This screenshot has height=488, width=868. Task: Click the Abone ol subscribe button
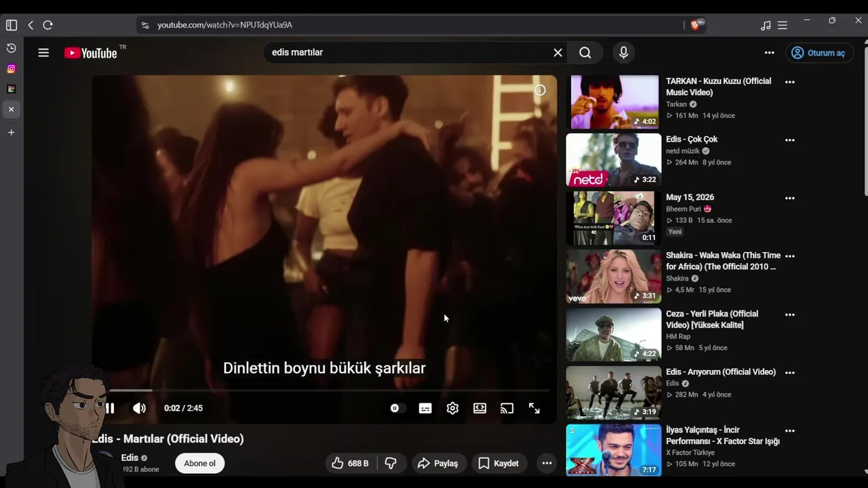click(x=200, y=463)
